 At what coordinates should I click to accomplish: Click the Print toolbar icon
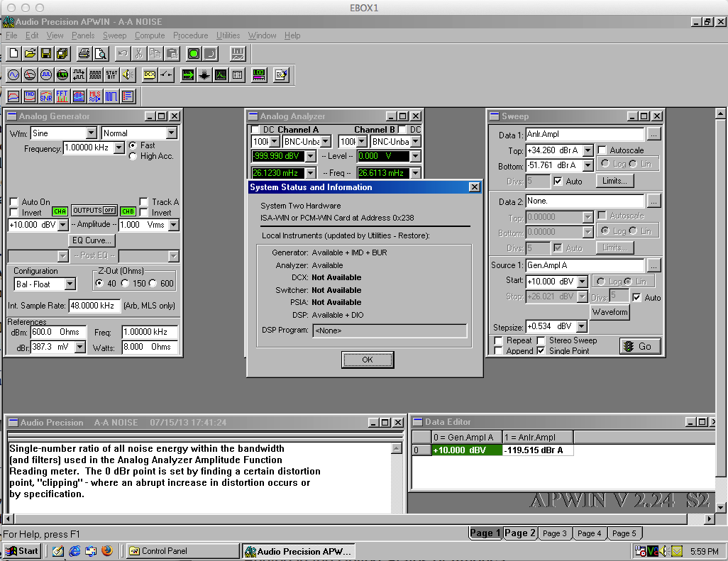click(x=84, y=54)
